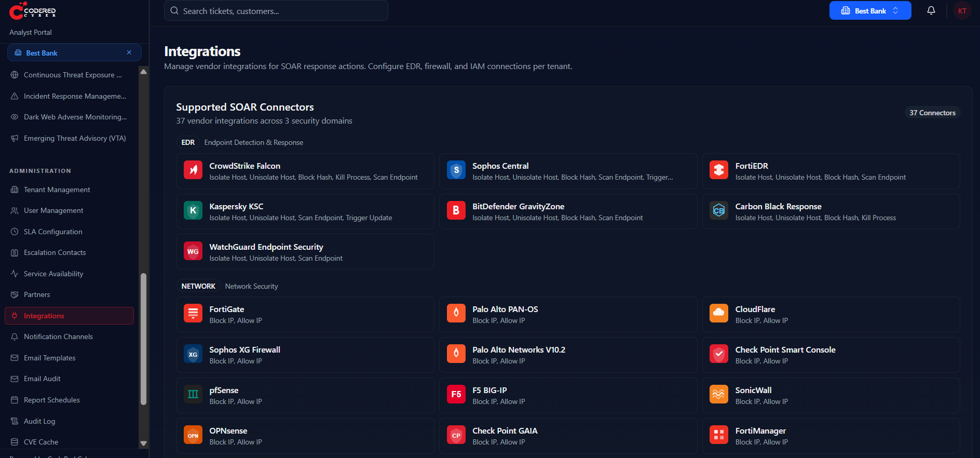
Task: Click the Palo Alto PAN-OS flame icon
Action: point(456,313)
